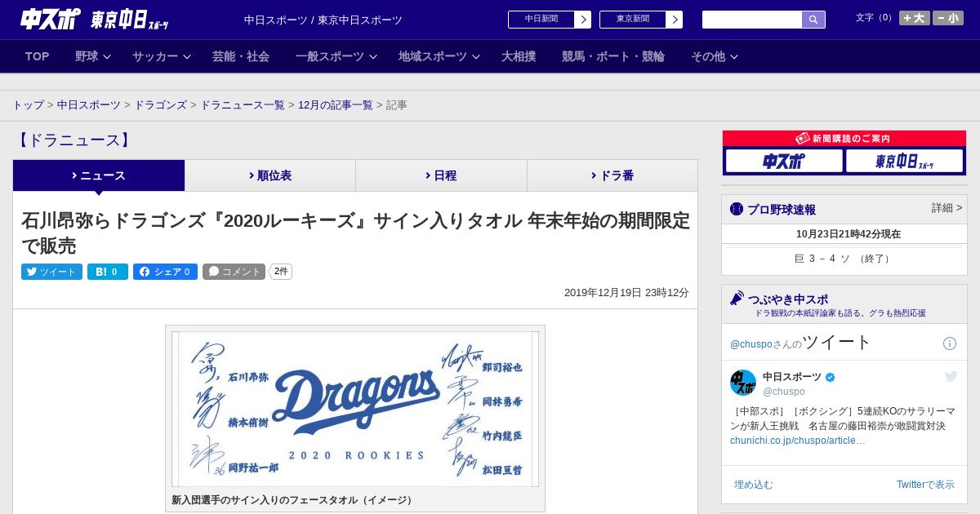Go to トップ in breadcrumb

[x=29, y=105]
